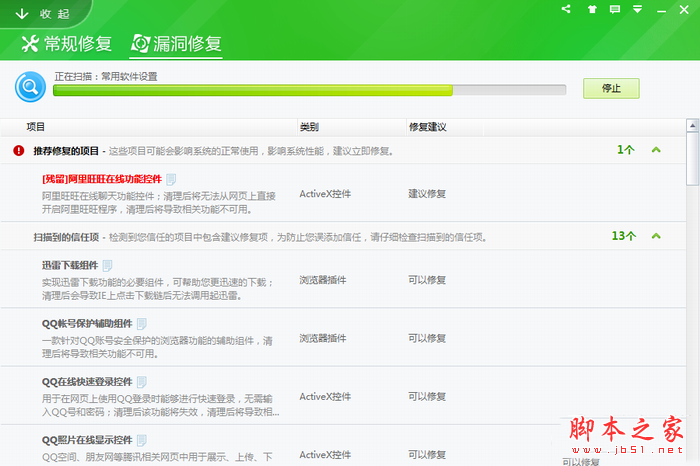The height and width of the screenshot is (466, 700).
Task: Select the QQ在线快速登录控件 item title
Action: (x=87, y=382)
